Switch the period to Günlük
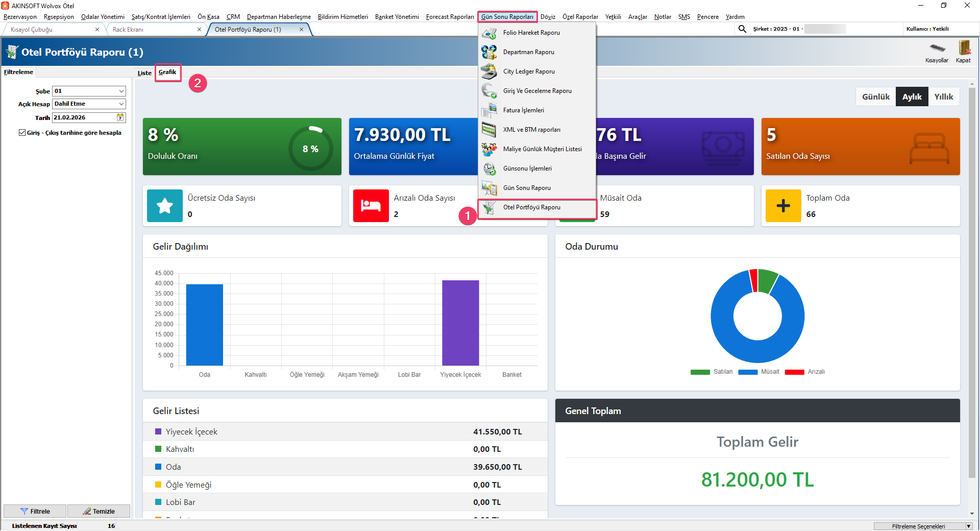 [876, 96]
